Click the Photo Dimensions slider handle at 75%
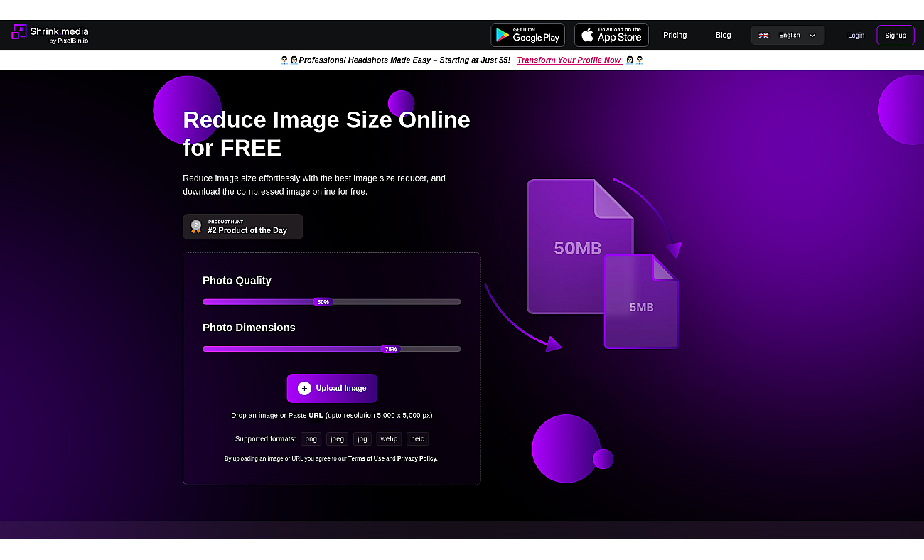This screenshot has width=924, height=560. pos(390,349)
